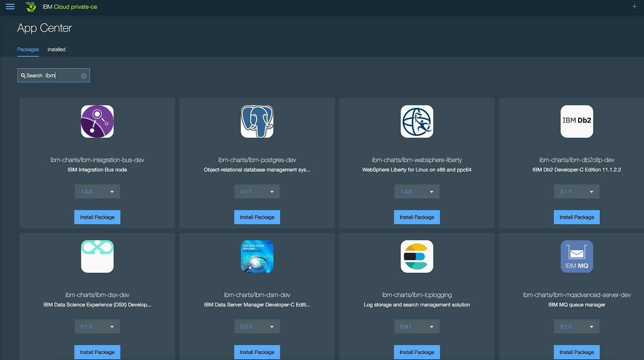Screen dimensions: 644x360
Task: Click 'IBM Db2 Developer-C Edition 11.1.2.2' description
Action: click(577, 170)
